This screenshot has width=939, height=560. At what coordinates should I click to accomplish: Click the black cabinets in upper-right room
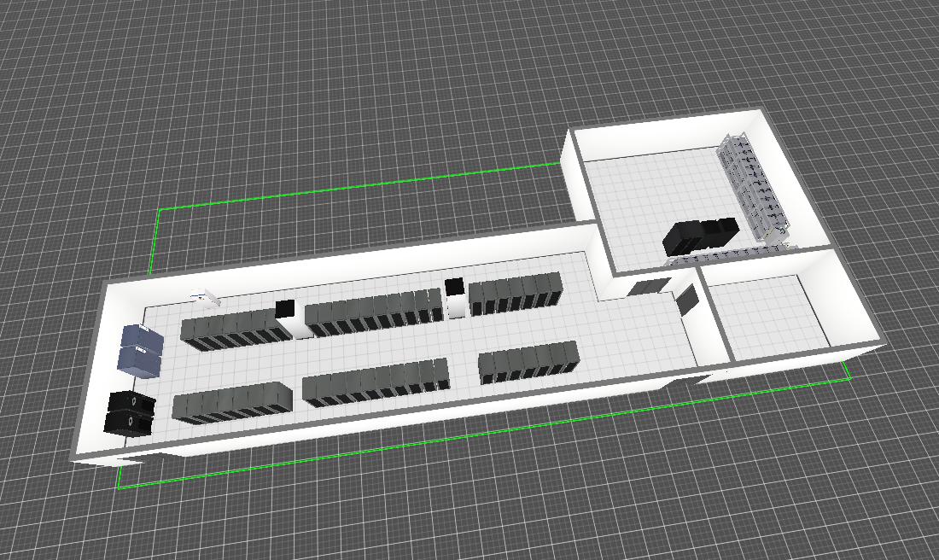pos(700,236)
